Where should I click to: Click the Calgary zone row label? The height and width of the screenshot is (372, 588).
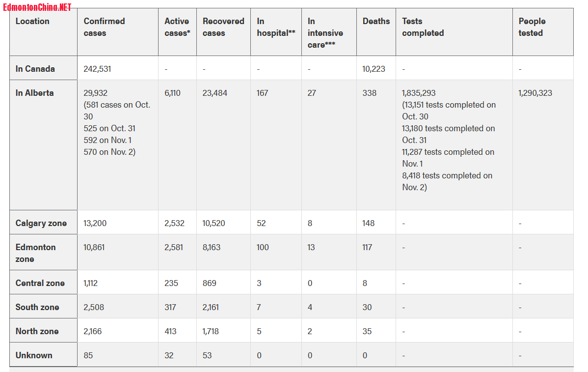click(x=41, y=224)
